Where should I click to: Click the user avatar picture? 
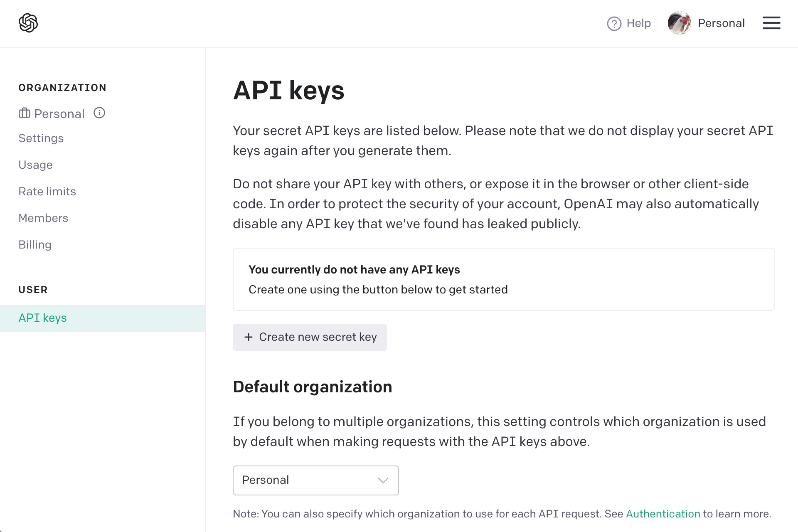click(x=679, y=23)
